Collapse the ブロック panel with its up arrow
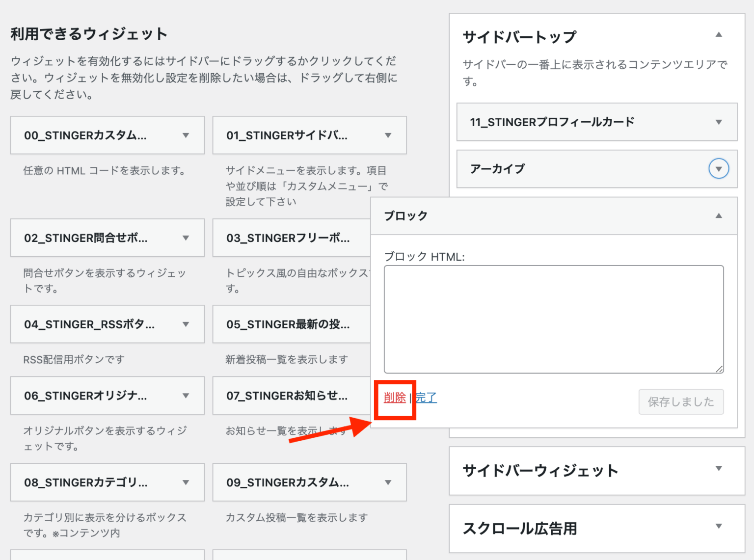This screenshot has width=754, height=560. (718, 215)
